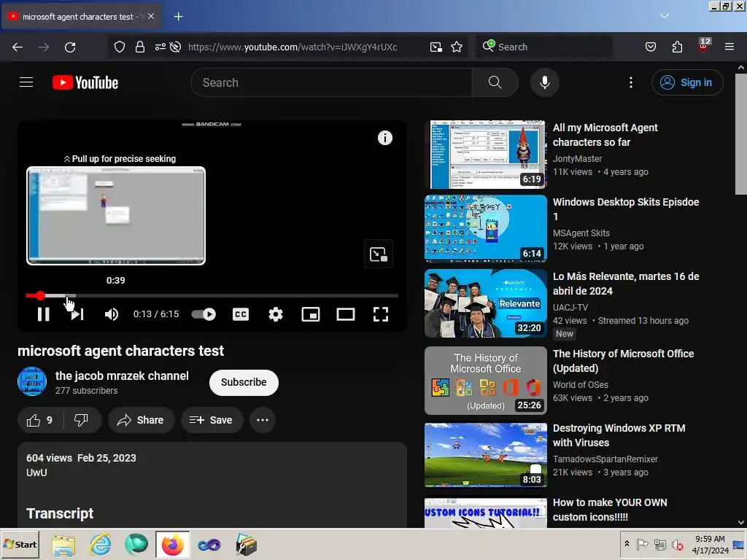Focus the YouTube search field
Viewport: 747px width, 560px height.
331,82
